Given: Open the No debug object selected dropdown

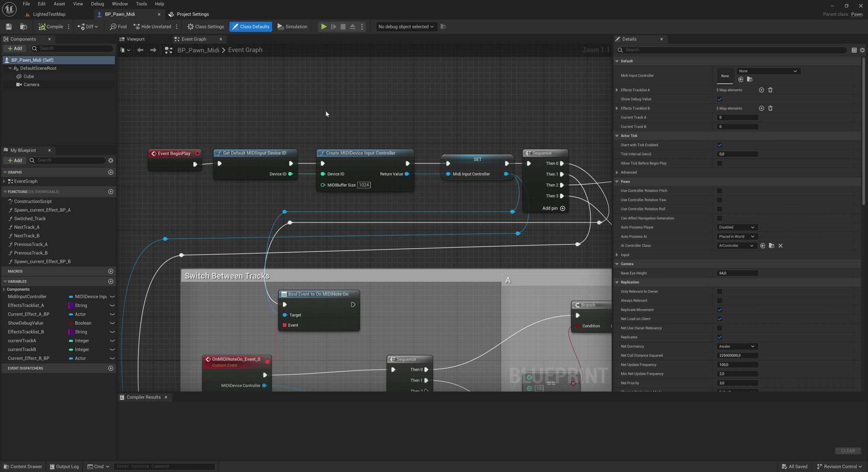Looking at the screenshot, I should click(406, 27).
